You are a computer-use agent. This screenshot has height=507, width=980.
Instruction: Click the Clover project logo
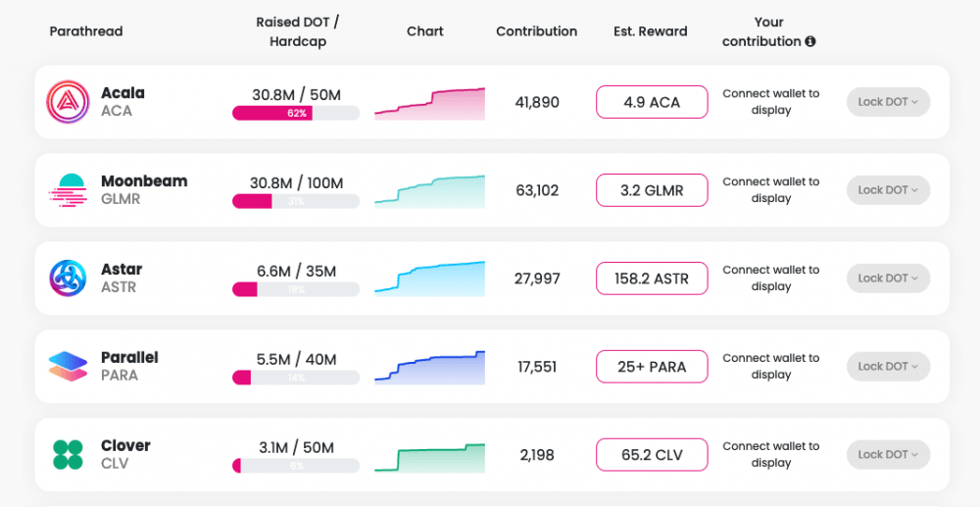click(x=68, y=454)
